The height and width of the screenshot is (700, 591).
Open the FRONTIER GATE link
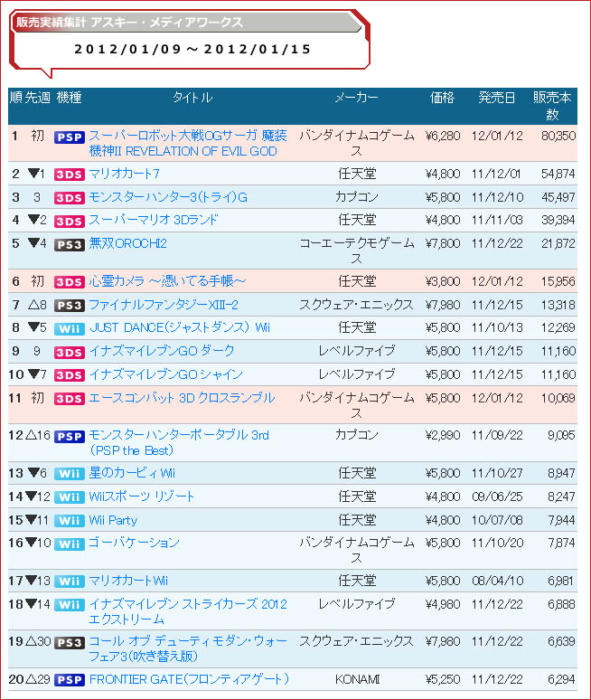[x=189, y=679]
